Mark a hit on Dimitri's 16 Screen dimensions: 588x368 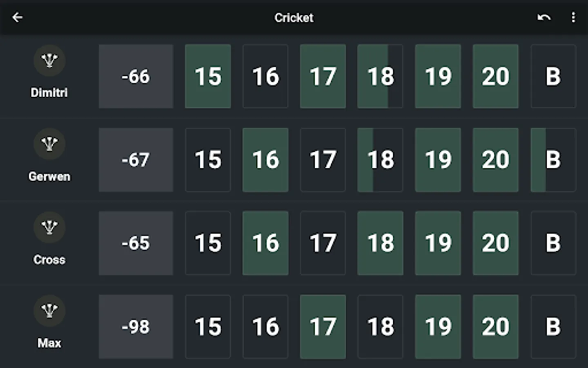265,76
